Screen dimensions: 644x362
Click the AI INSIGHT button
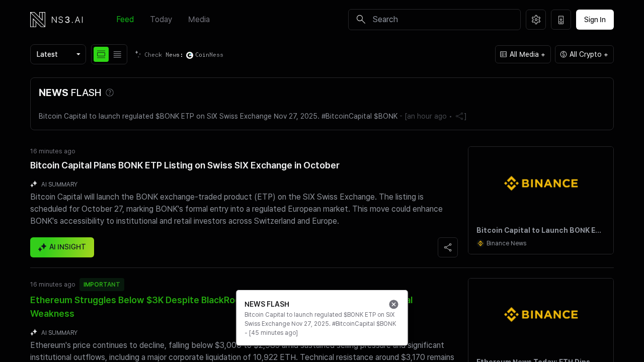coord(62,247)
